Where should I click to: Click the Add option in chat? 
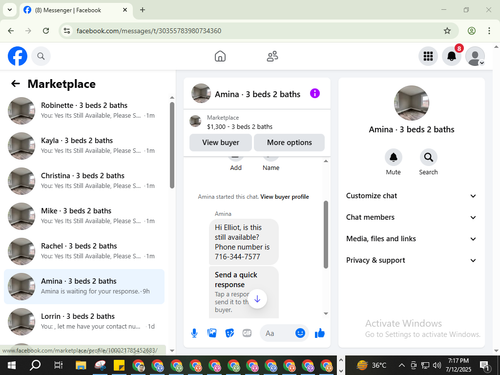pos(235,164)
